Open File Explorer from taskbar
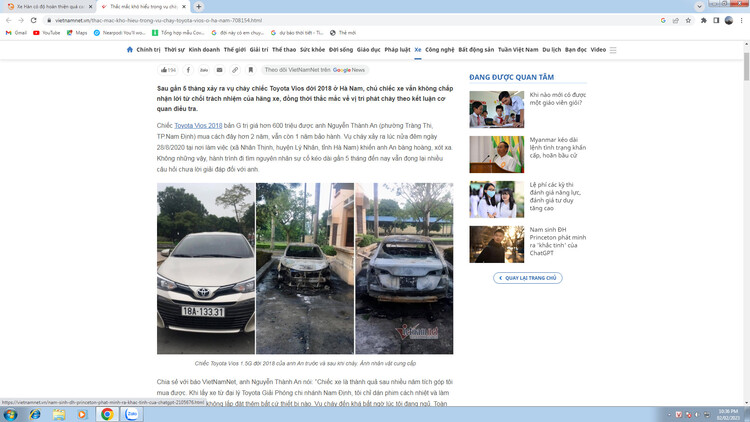This screenshot has height=422, width=750. (59, 414)
